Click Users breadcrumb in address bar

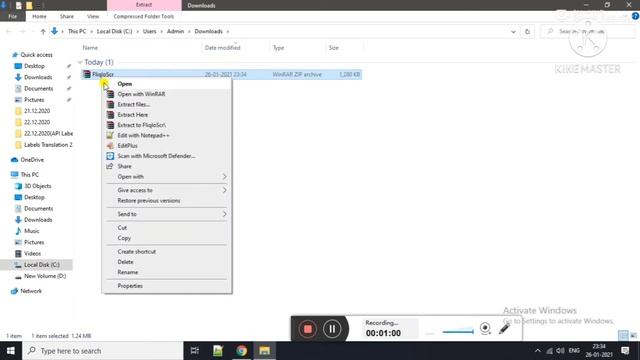click(149, 31)
